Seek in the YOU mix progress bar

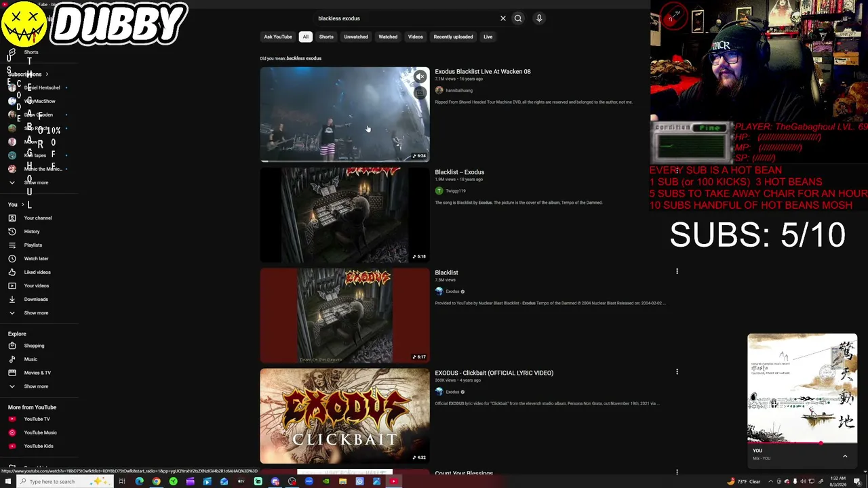click(x=802, y=443)
